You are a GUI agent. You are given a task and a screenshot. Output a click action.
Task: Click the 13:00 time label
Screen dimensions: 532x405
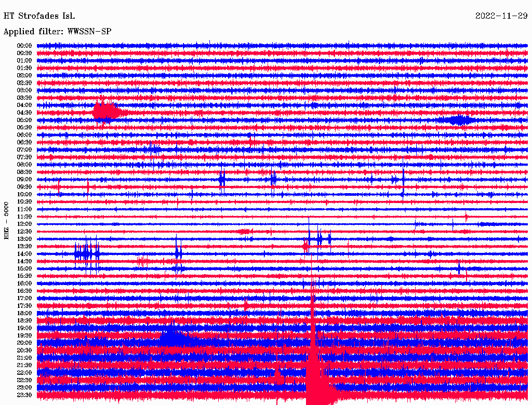pyautogui.click(x=24, y=239)
